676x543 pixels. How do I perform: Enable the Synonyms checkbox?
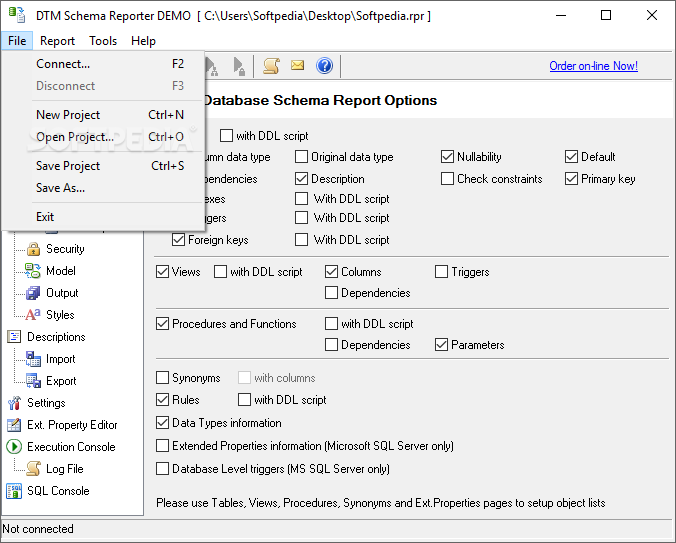click(163, 378)
